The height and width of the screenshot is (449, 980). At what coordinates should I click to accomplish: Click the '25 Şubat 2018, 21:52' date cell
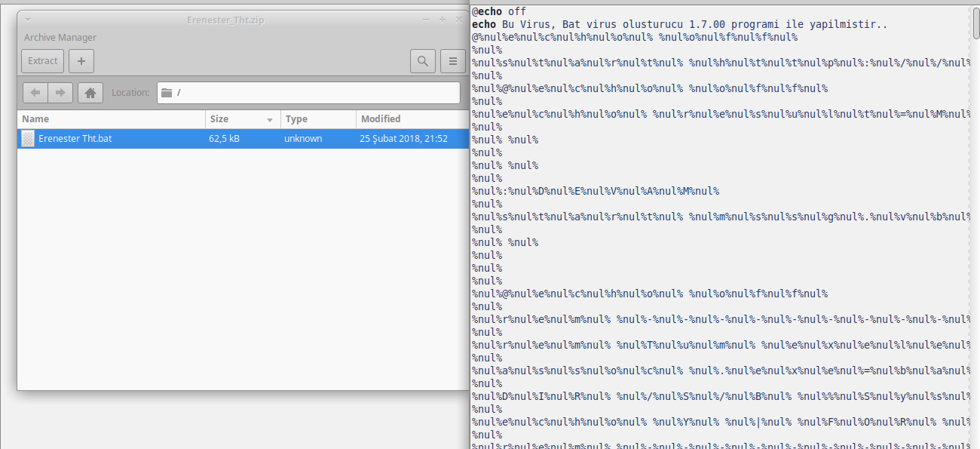click(403, 139)
